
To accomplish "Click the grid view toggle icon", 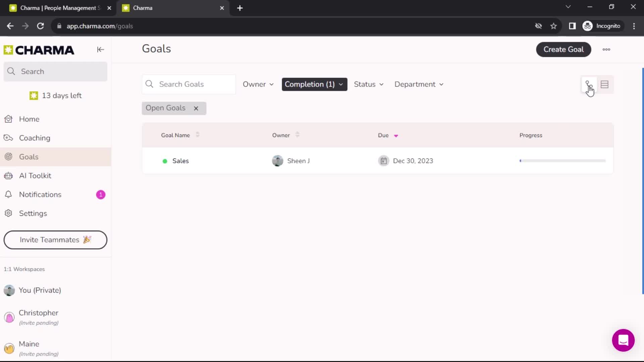I will pos(588,84).
